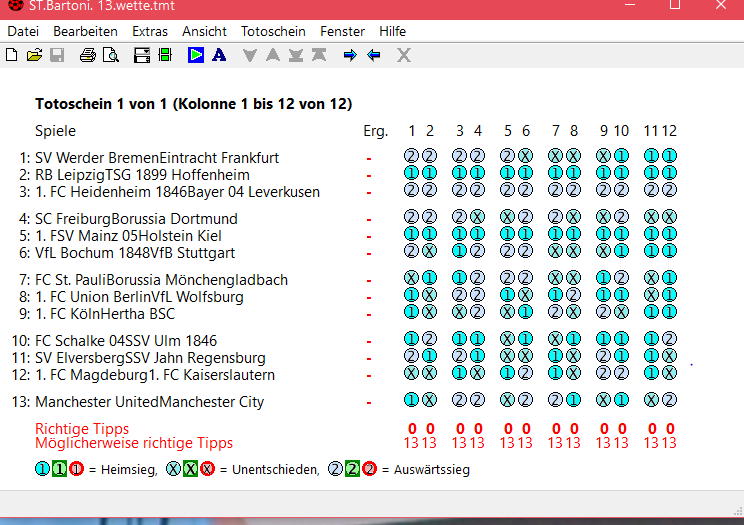Toggle column 9 tip for SV Elversberg game
The width and height of the screenshot is (744, 525).
603,356
